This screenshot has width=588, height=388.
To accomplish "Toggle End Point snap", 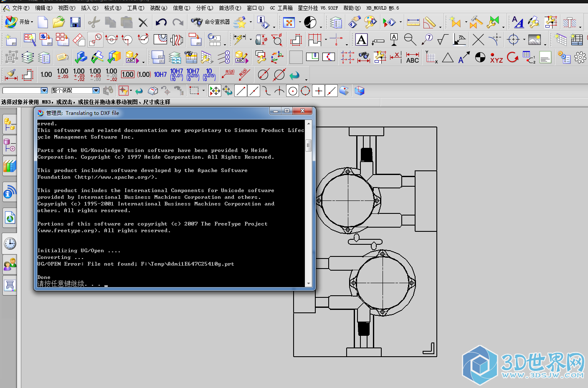I will point(241,91).
